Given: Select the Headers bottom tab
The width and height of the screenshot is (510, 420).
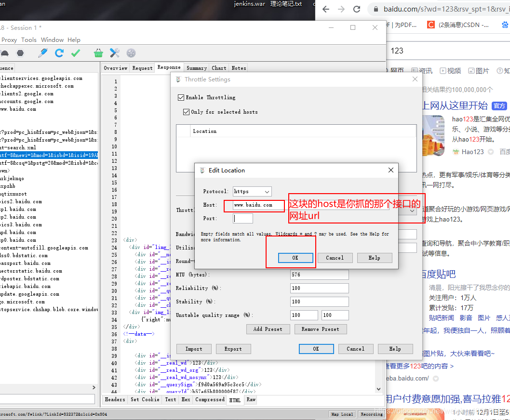Looking at the screenshot, I should [115, 399].
